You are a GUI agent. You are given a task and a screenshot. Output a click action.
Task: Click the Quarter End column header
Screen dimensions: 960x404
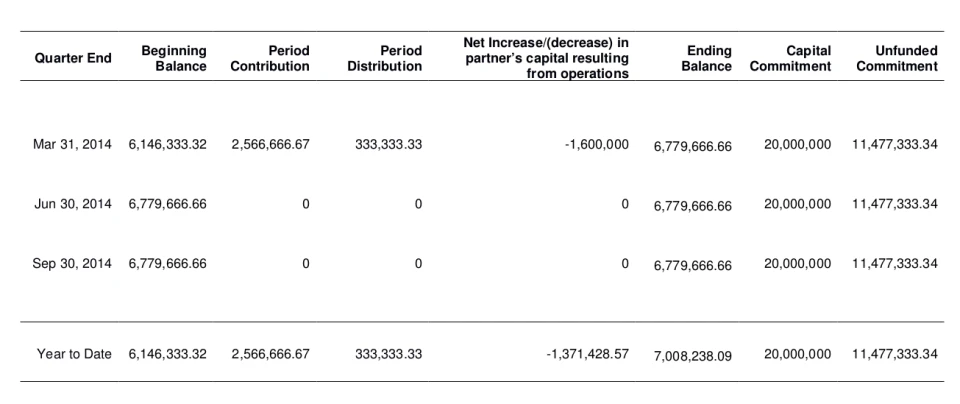[73, 59]
